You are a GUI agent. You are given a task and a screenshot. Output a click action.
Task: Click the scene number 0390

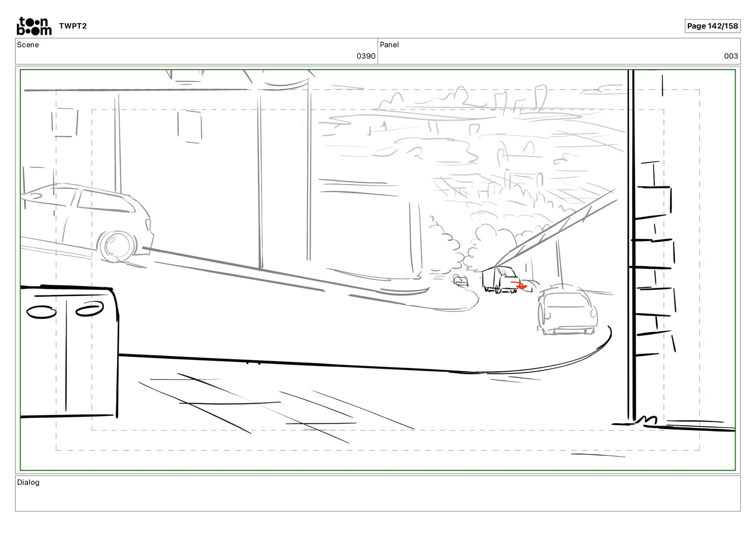366,56
